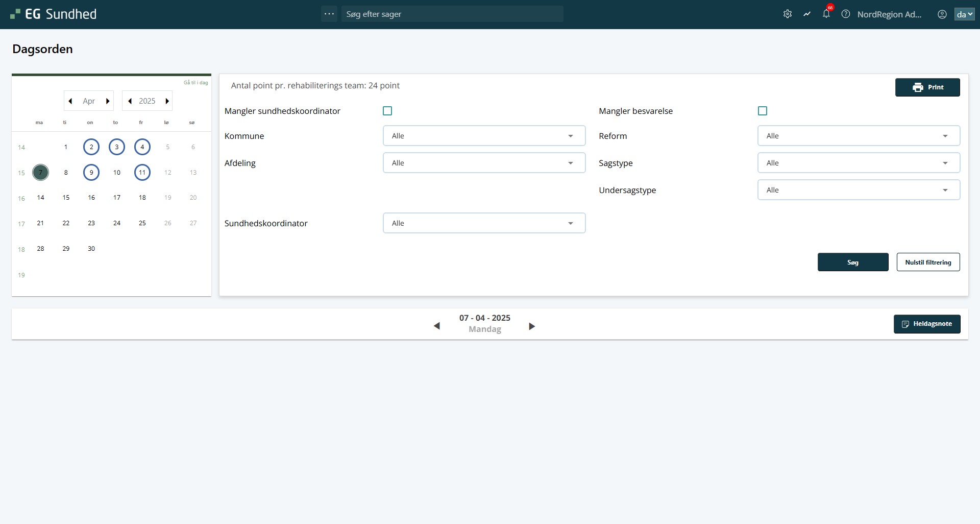Screen dimensions: 980x524
Task: Enable Mangler sundhedskoordinator checkbox
Action: pyautogui.click(x=387, y=111)
